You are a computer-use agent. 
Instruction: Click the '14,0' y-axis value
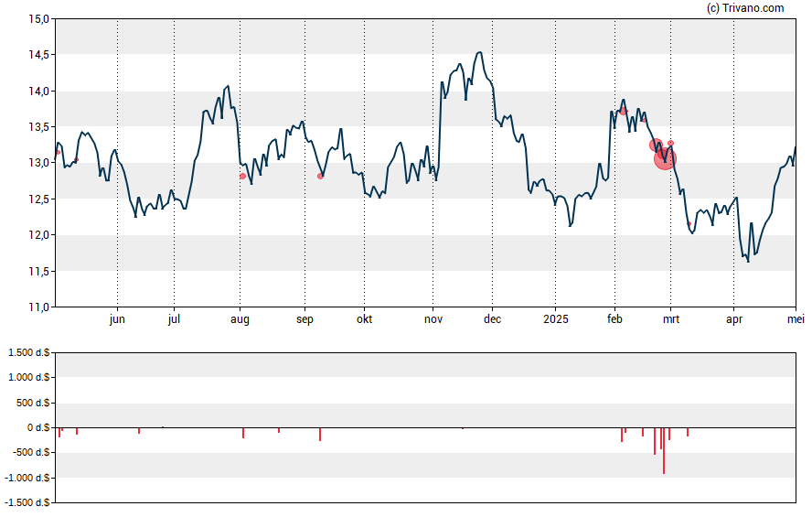tap(38, 92)
